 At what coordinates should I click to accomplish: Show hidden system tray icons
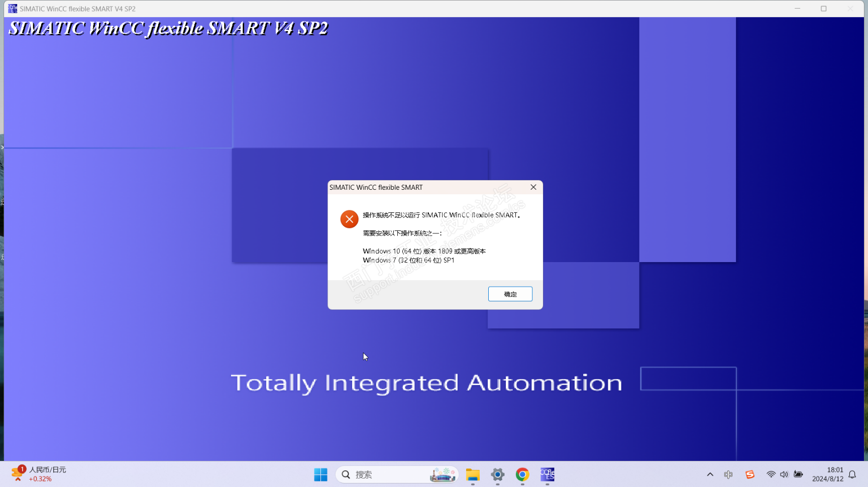click(710, 474)
